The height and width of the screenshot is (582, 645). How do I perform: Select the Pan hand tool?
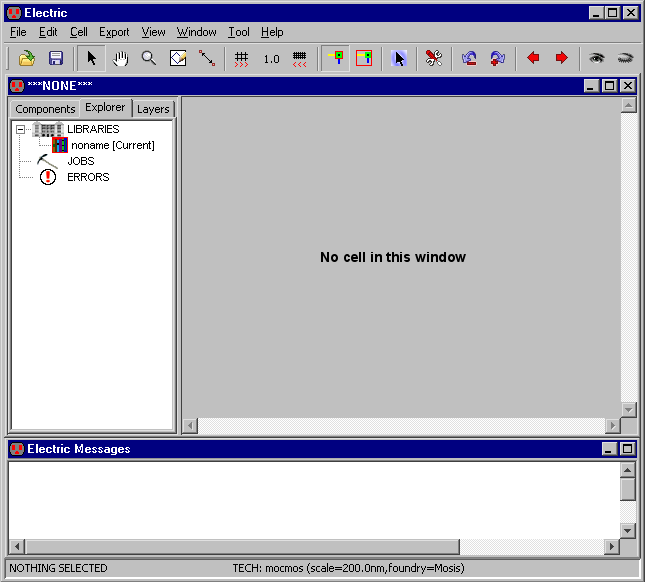120,58
